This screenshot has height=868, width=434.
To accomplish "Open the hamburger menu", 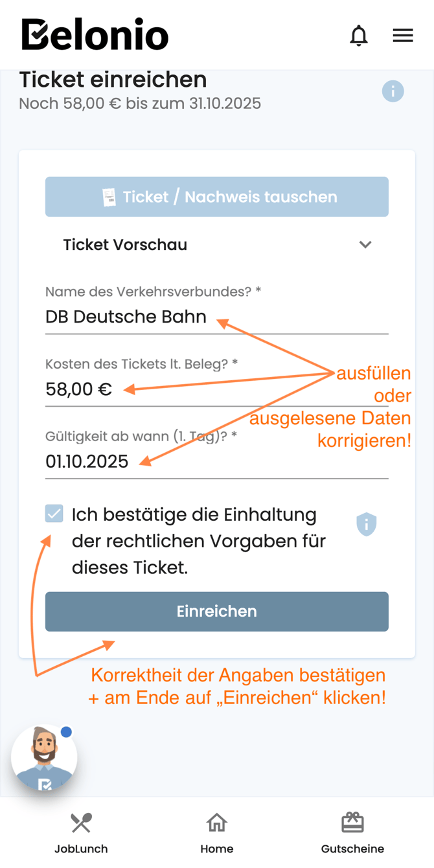I will (x=403, y=35).
